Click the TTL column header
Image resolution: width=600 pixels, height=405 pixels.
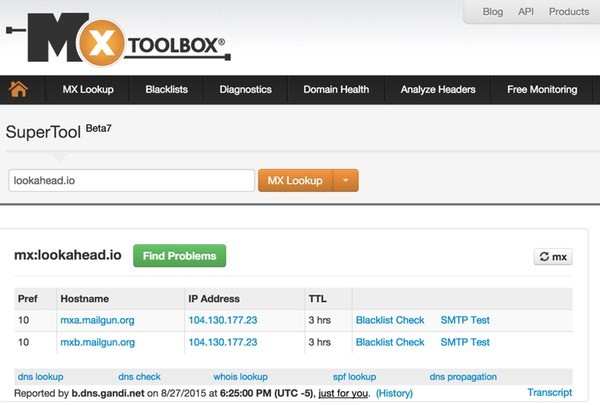click(x=318, y=299)
